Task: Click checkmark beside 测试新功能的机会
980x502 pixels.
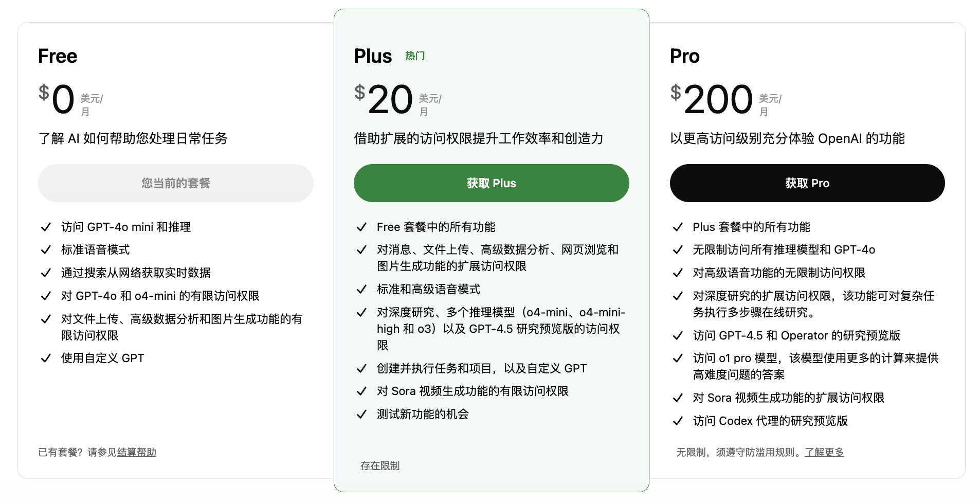Action: 361,414
